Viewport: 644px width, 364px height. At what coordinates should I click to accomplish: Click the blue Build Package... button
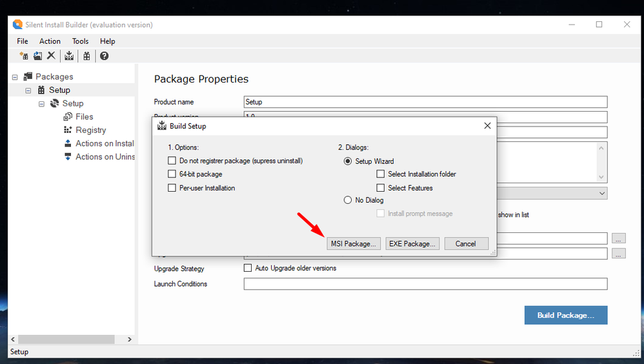(565, 315)
